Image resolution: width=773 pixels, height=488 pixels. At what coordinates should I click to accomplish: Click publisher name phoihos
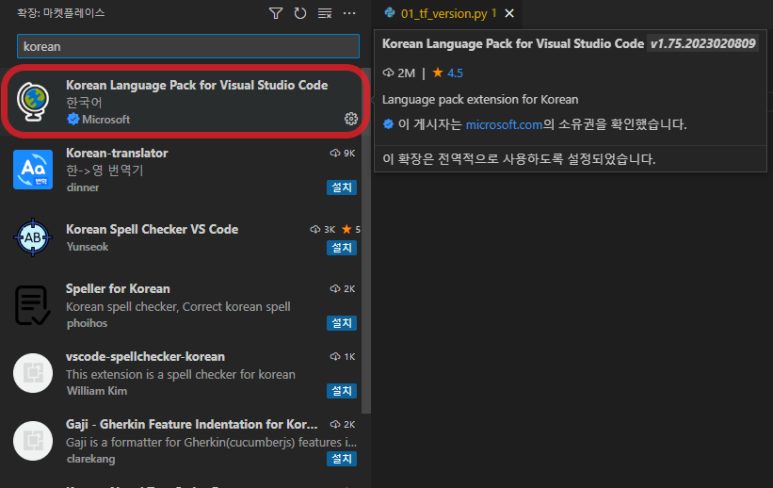pos(87,323)
